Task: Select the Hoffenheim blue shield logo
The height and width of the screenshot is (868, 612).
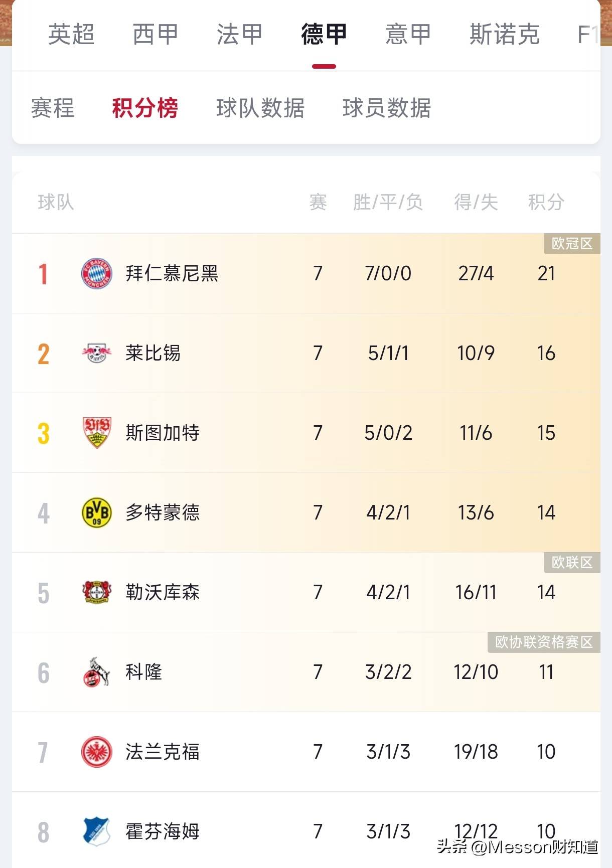Action: click(x=96, y=831)
